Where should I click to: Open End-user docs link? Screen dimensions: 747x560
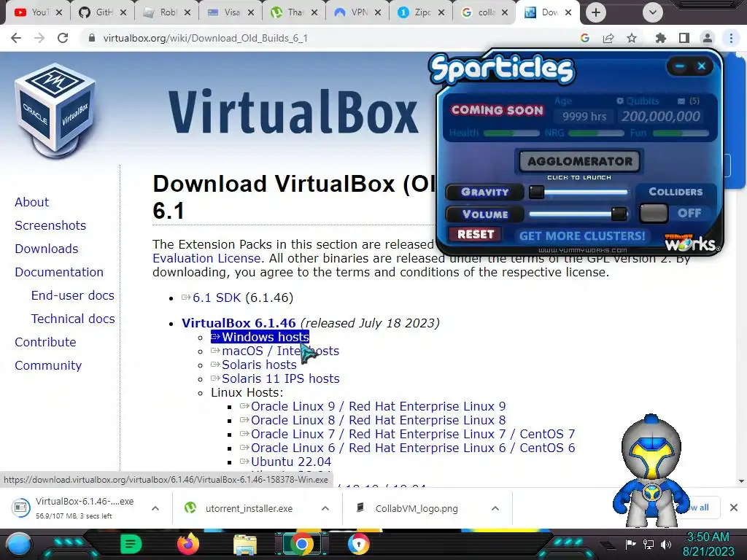72,295
